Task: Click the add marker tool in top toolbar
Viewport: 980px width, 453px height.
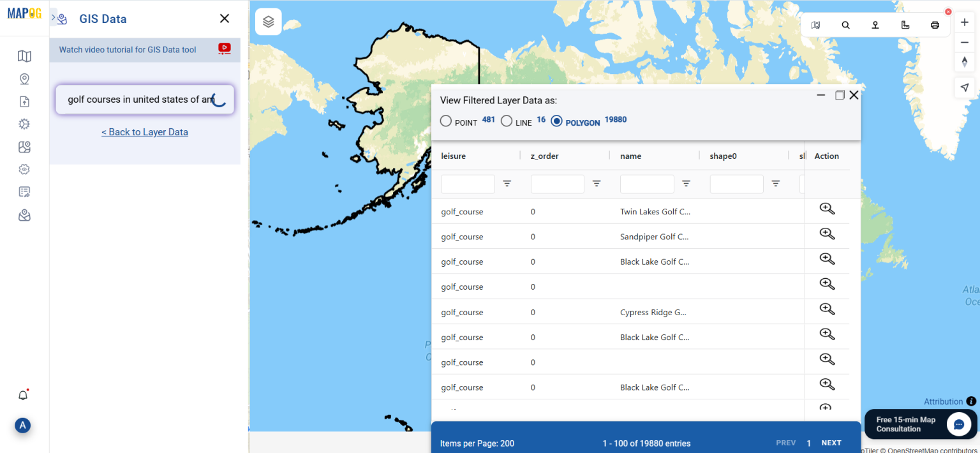Action: pyautogui.click(x=875, y=25)
